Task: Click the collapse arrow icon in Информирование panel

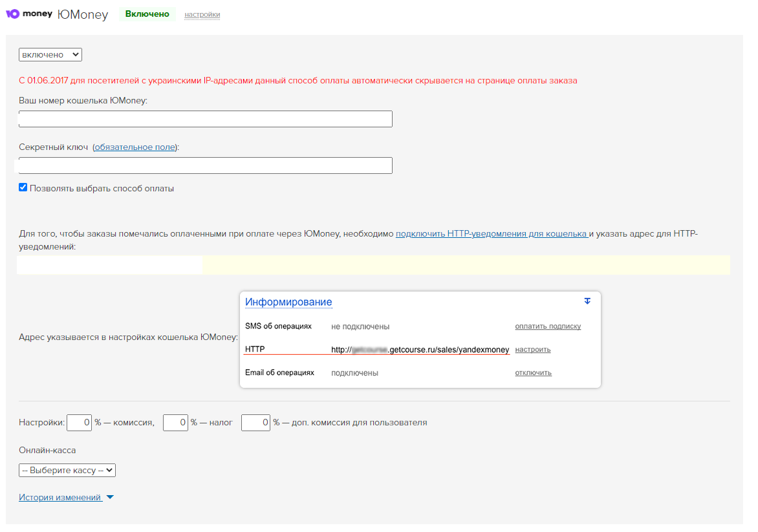Action: [587, 301]
